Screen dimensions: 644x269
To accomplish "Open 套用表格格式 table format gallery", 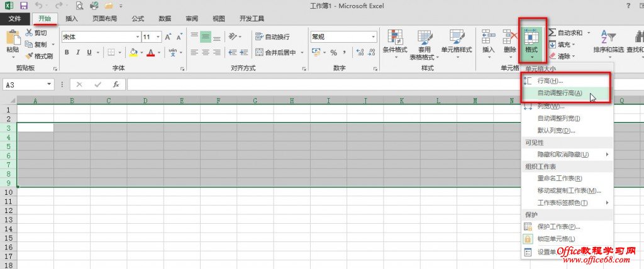I will pos(425,45).
